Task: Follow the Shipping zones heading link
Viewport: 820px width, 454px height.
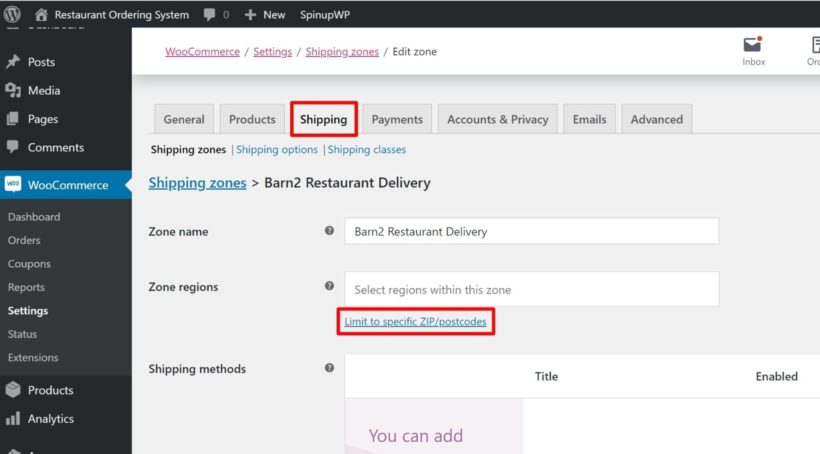Action: coord(197,183)
